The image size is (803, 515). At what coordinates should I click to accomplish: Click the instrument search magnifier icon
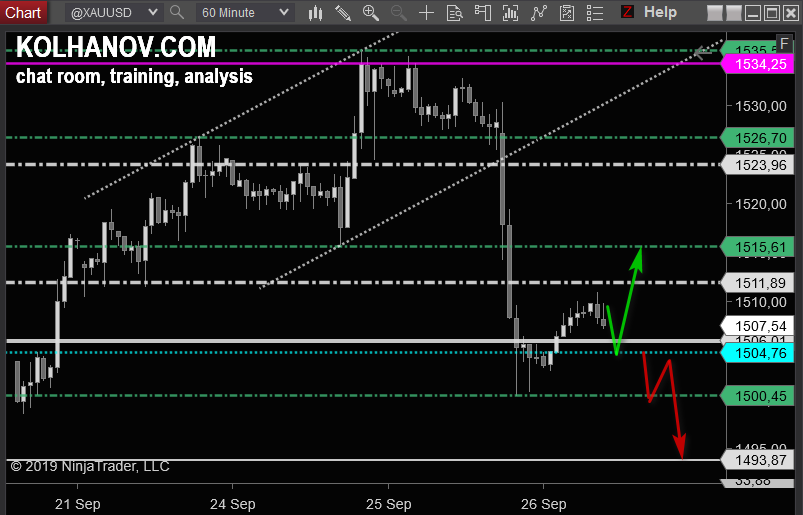[177, 12]
